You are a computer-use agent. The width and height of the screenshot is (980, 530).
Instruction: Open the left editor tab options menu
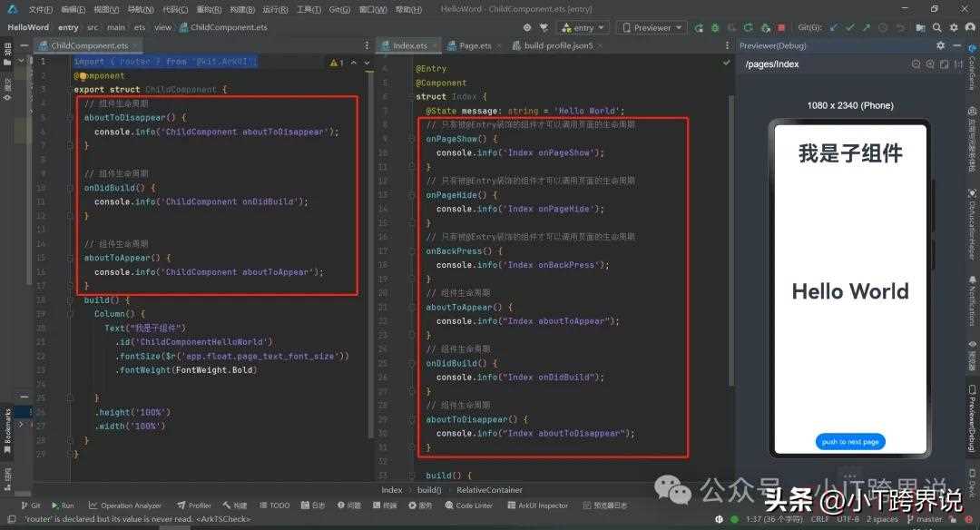pos(367,45)
